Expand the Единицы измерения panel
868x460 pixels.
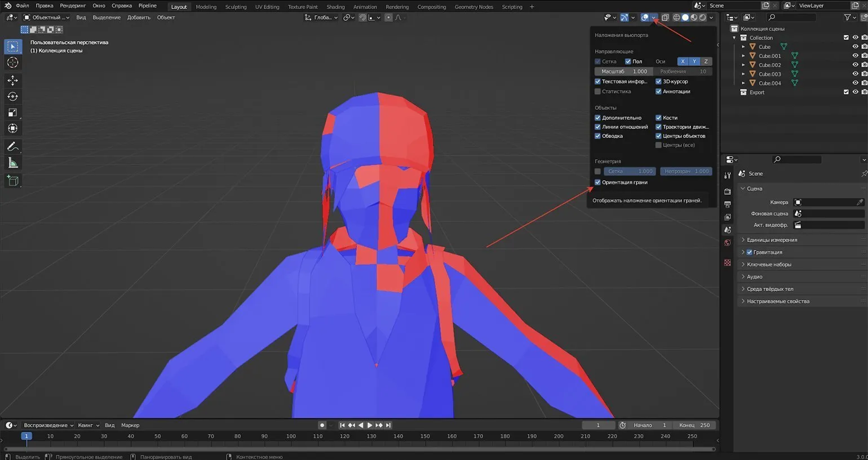point(772,240)
